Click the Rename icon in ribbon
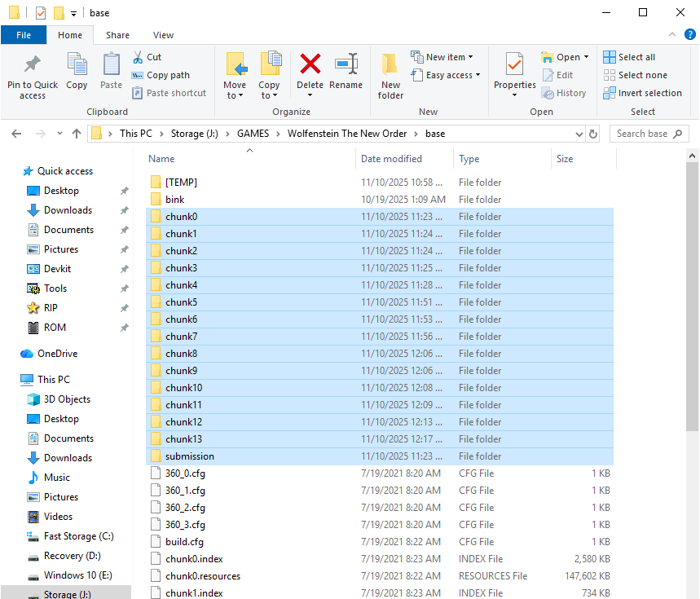Screen dimensions: 700x599 coord(346,65)
